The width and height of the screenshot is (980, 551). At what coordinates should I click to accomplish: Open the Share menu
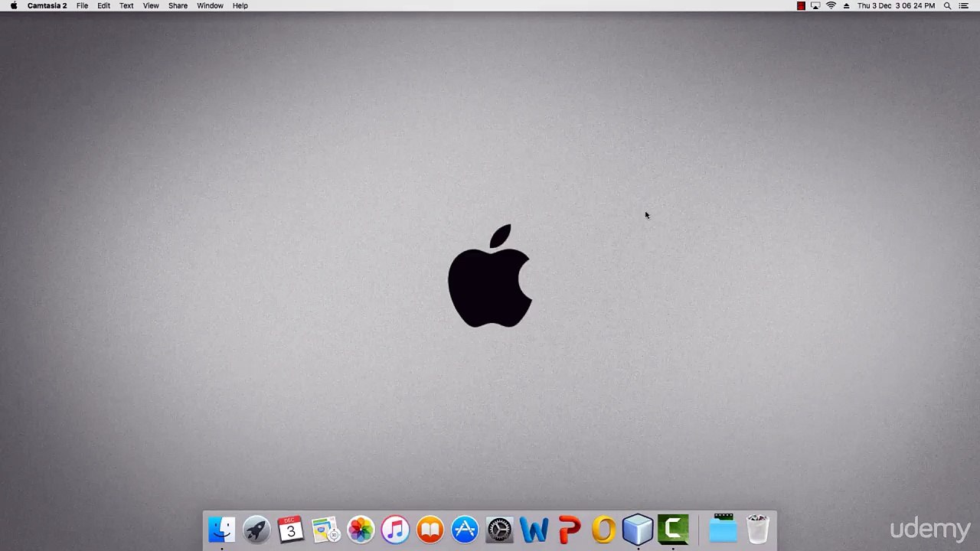tap(178, 5)
